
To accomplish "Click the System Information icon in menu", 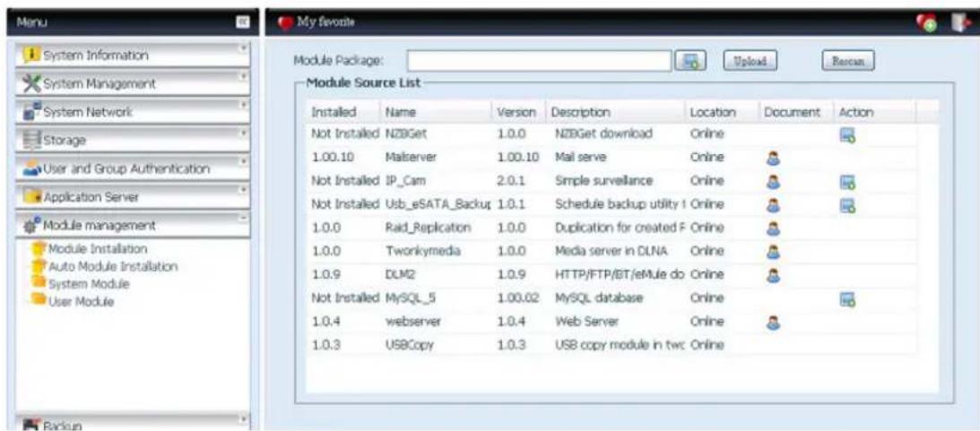I will point(31,56).
